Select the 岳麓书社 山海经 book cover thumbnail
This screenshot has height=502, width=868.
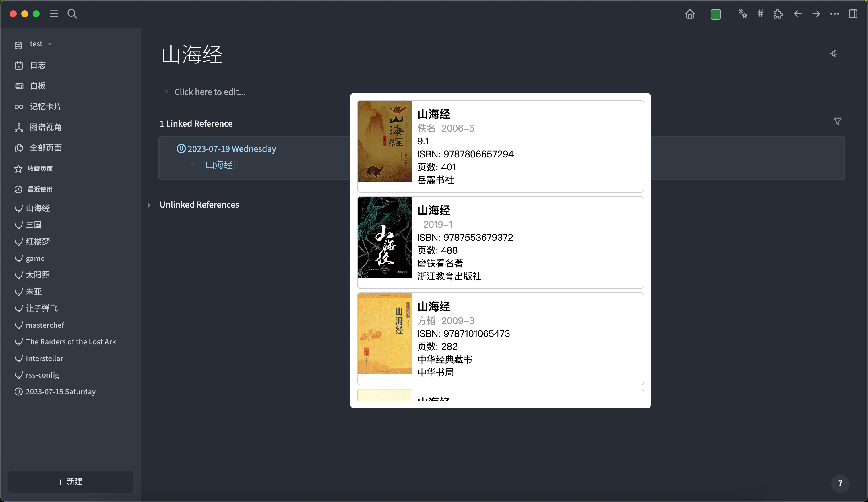[384, 141]
